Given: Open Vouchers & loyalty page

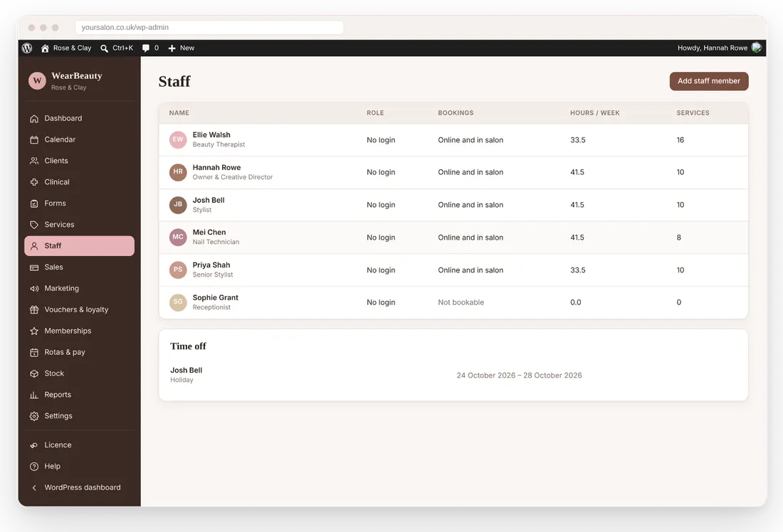Looking at the screenshot, I should coord(80,309).
